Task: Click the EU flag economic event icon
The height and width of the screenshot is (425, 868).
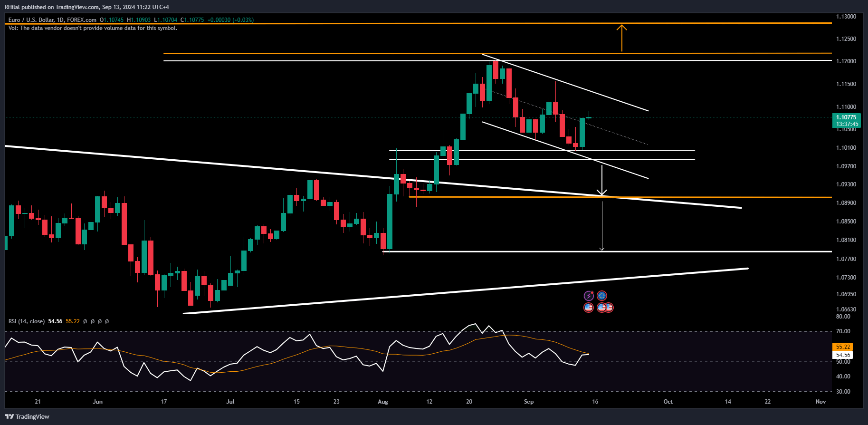Action: coord(602,296)
